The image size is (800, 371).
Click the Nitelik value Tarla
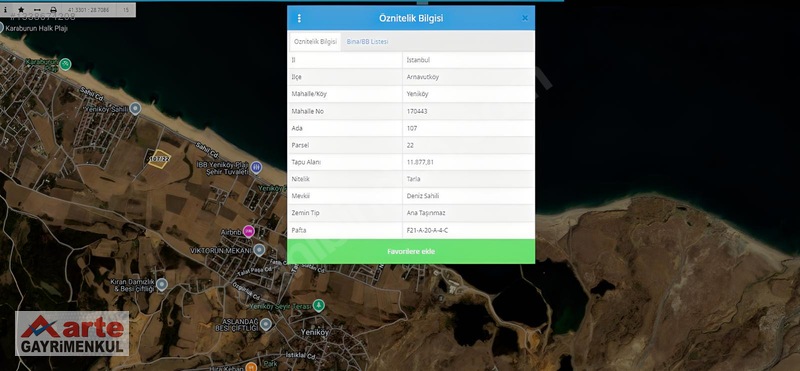(413, 179)
